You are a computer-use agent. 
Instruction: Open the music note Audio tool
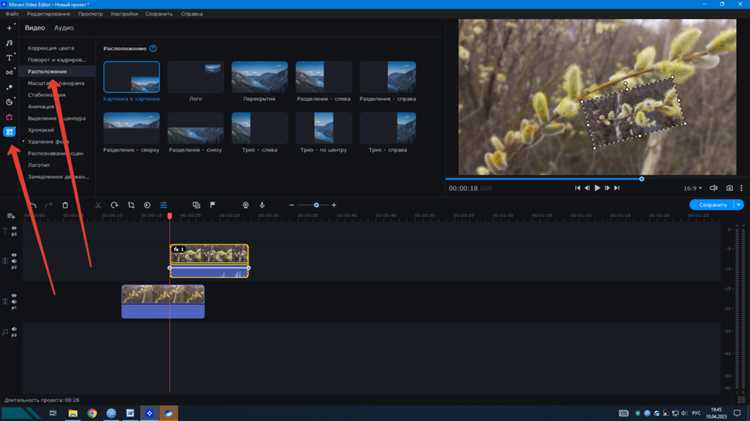tap(9, 43)
